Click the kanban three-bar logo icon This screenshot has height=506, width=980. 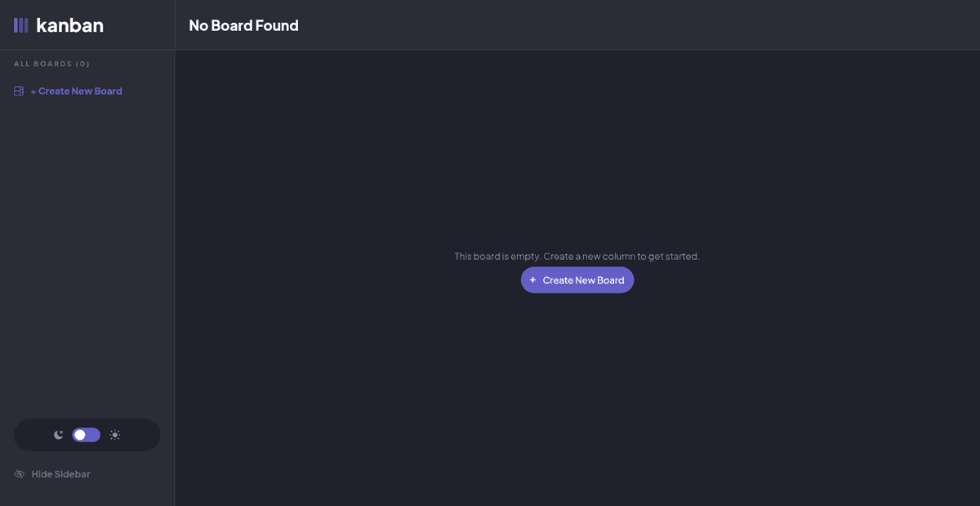click(20, 25)
